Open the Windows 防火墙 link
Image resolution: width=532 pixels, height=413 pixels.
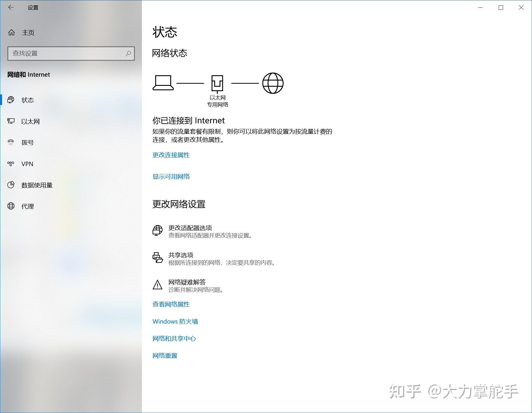[175, 321]
